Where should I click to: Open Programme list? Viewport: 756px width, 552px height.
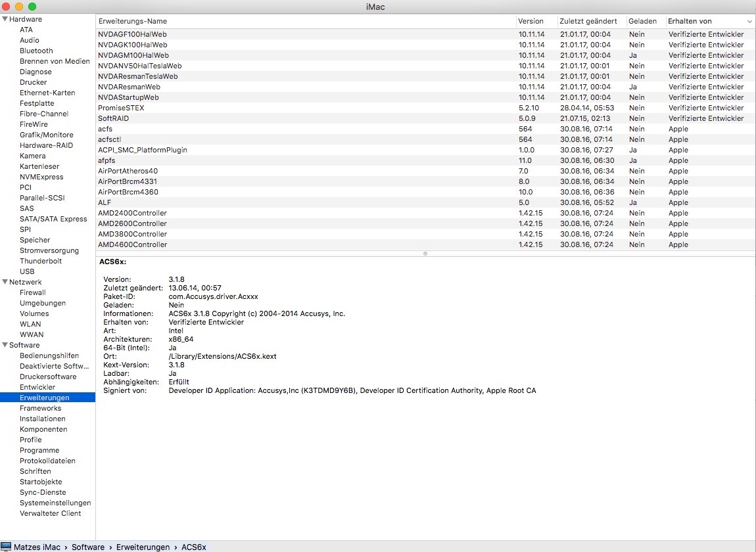tap(39, 450)
